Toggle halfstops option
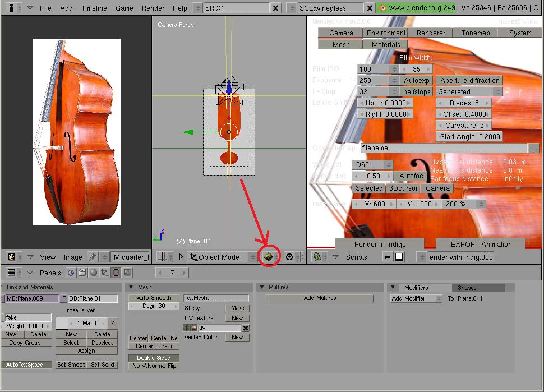Viewport: 544px width, 392px height. [x=416, y=91]
